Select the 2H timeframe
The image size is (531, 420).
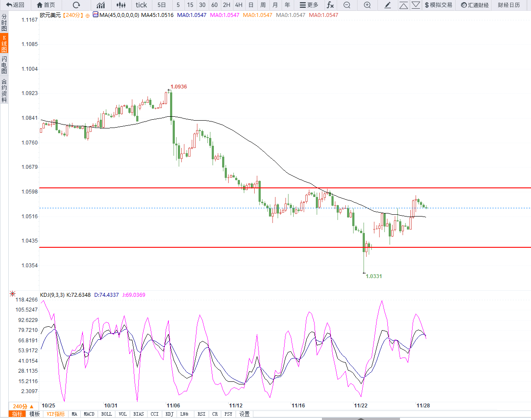point(226,5)
